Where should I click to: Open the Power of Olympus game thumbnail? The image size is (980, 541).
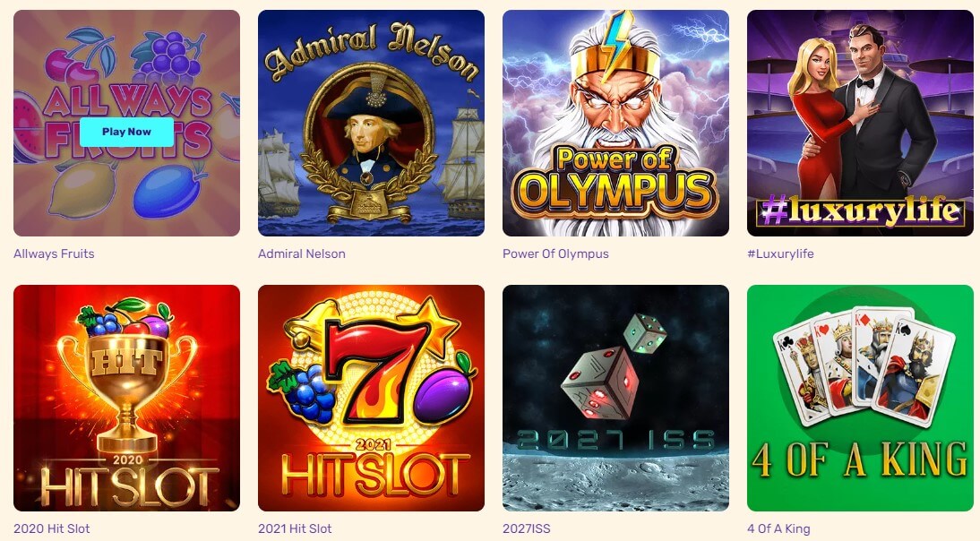tap(615, 123)
